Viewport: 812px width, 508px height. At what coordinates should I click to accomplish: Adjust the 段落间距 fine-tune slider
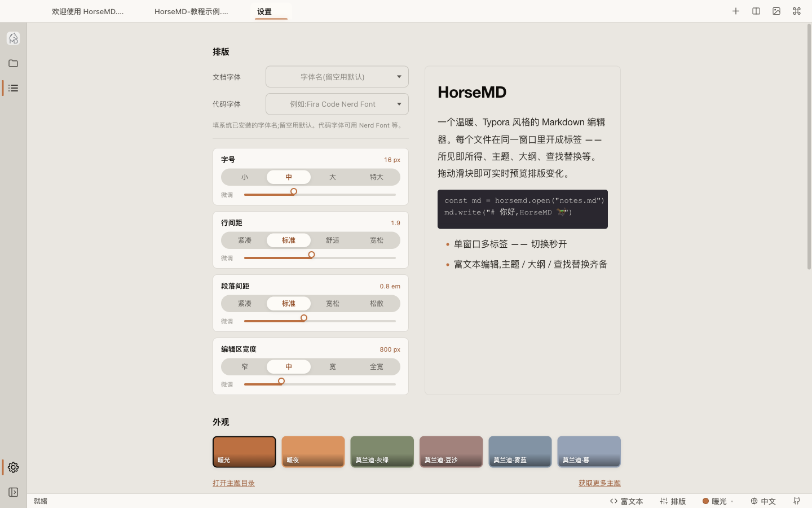pos(320,321)
